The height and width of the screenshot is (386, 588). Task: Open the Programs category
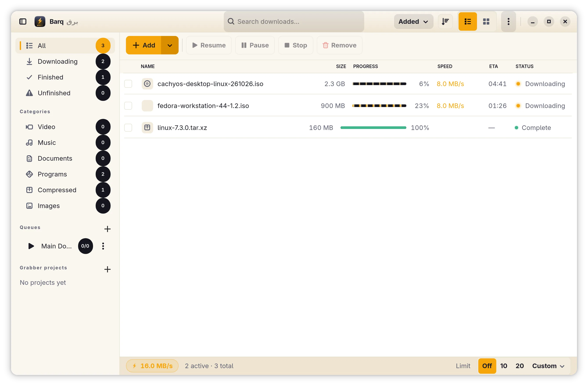65,174
